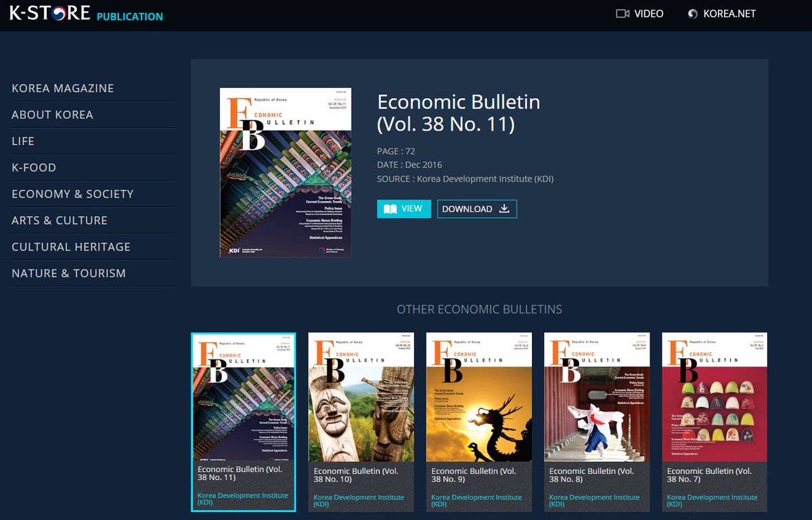Click the K-STORE logo
The height and width of the screenshot is (520, 812).
click(x=49, y=13)
